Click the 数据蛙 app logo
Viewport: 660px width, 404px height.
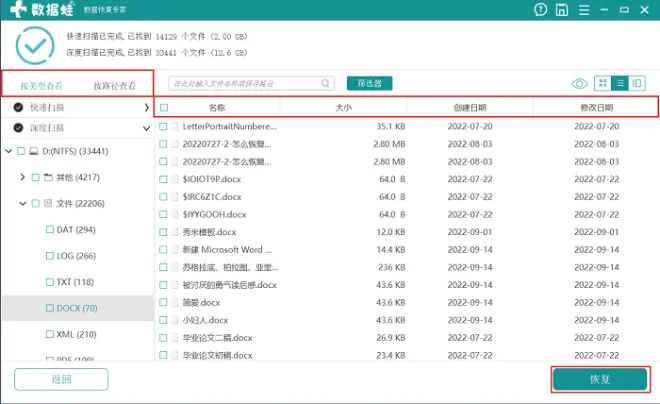pyautogui.click(x=42, y=9)
